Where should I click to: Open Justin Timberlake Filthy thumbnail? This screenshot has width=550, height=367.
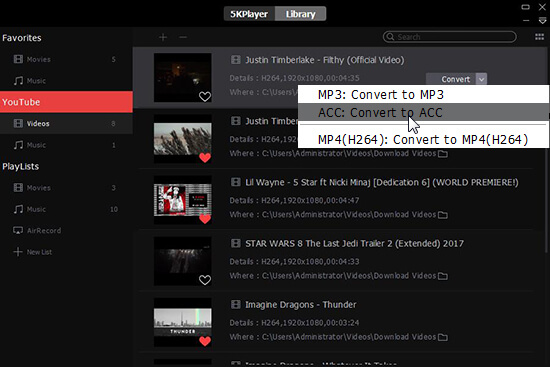pyautogui.click(x=183, y=78)
